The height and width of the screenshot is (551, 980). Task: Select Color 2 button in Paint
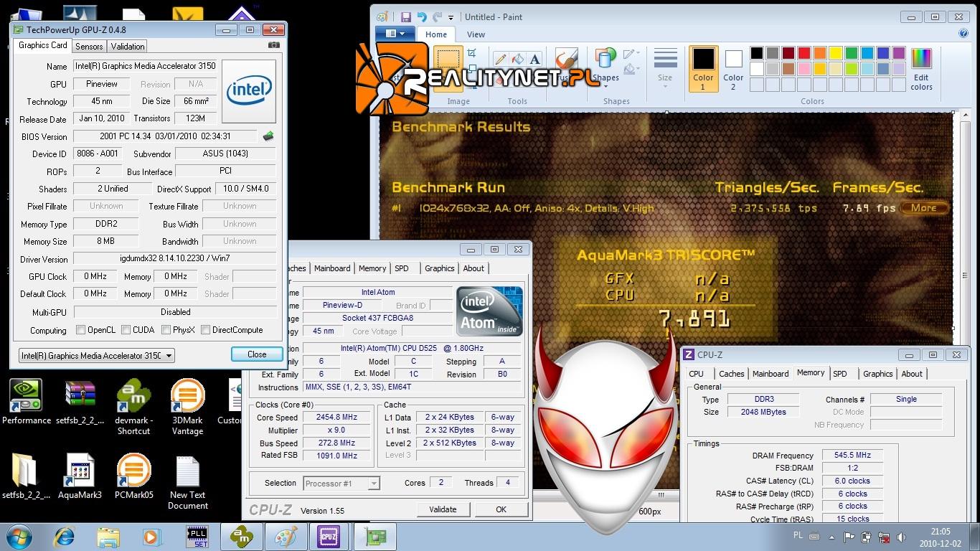coord(733,70)
